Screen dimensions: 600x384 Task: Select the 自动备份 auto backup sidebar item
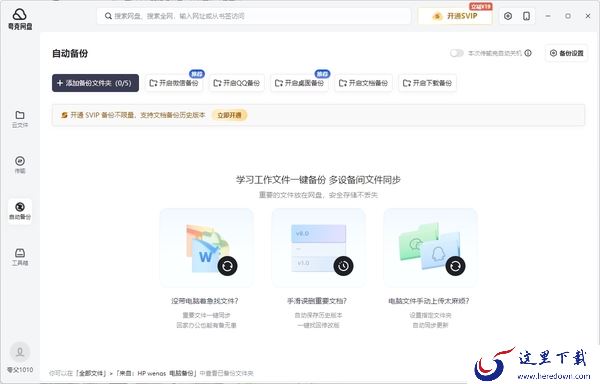20,211
